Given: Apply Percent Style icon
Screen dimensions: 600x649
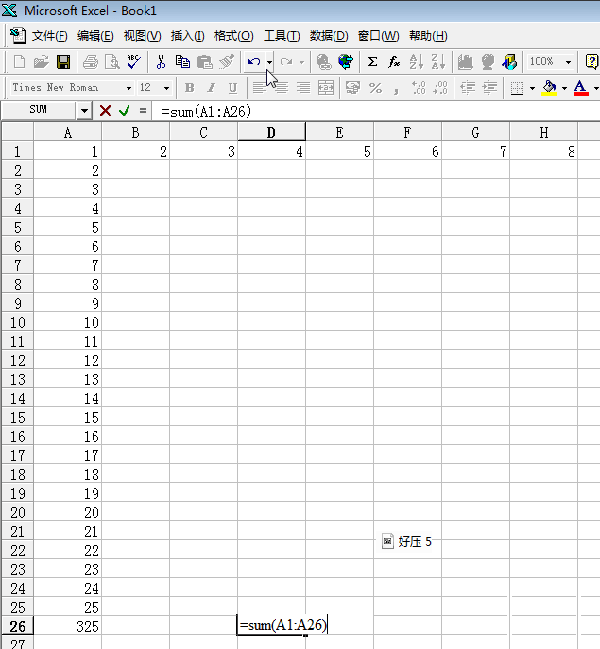Looking at the screenshot, I should click(375, 88).
